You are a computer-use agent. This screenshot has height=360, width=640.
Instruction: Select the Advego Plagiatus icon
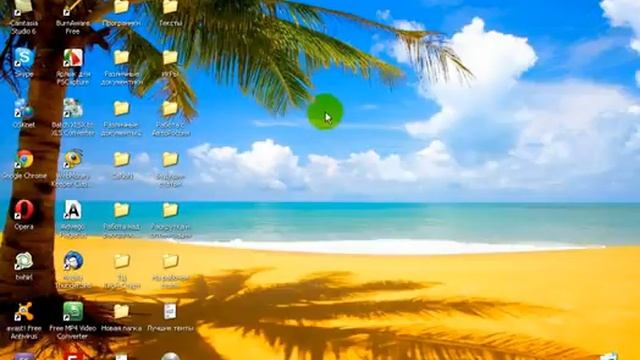coord(73,210)
